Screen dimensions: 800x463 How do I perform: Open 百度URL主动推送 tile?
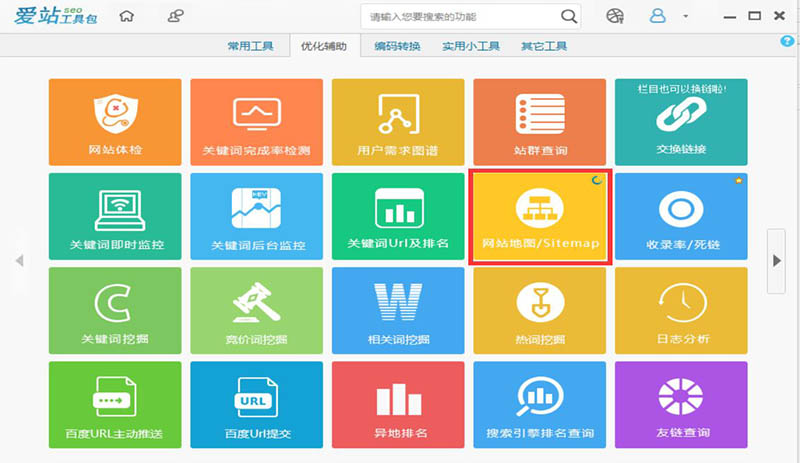click(115, 405)
